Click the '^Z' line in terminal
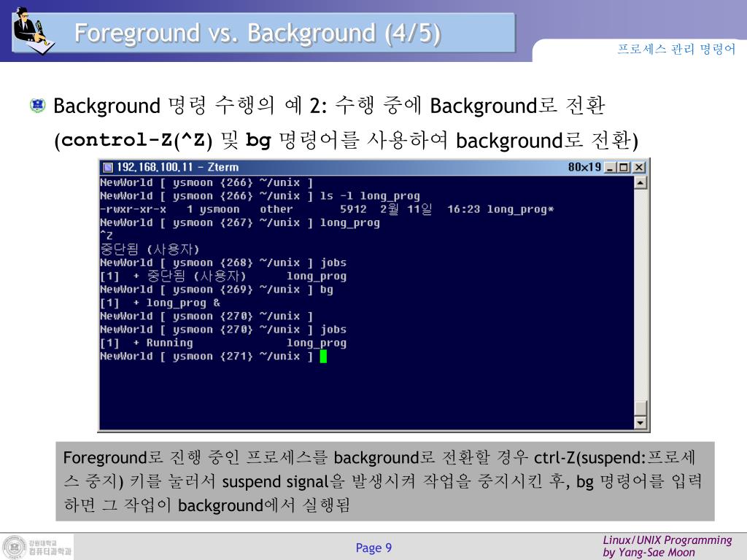This screenshot has width=747, height=560. coord(107,236)
